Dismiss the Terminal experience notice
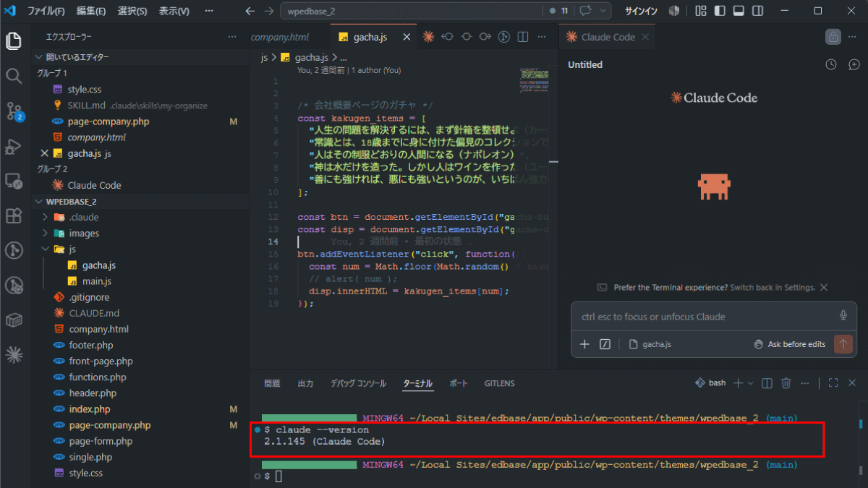 click(x=823, y=287)
